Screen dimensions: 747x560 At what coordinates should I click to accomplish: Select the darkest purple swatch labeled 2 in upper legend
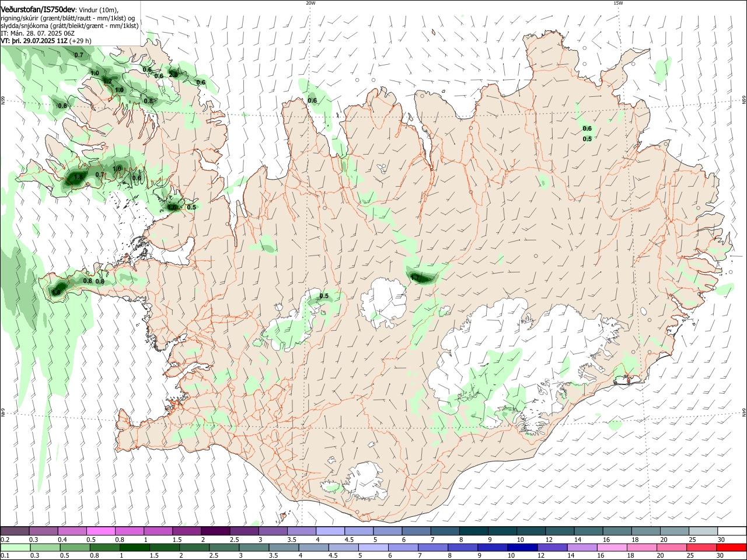coord(215,531)
